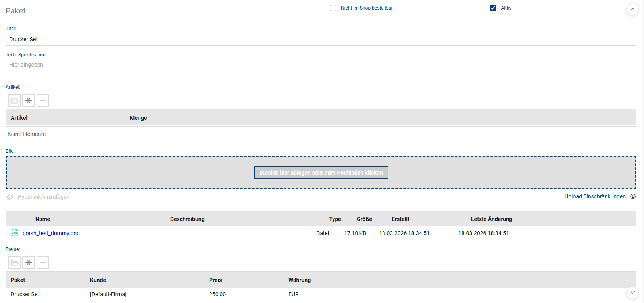Click Paket column header in Preise table
Image resolution: width=644 pixels, height=303 pixels.
(18, 280)
